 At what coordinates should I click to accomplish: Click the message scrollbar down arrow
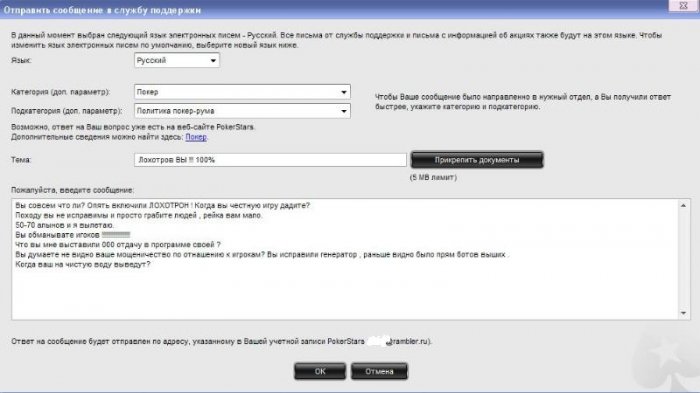coord(683,313)
